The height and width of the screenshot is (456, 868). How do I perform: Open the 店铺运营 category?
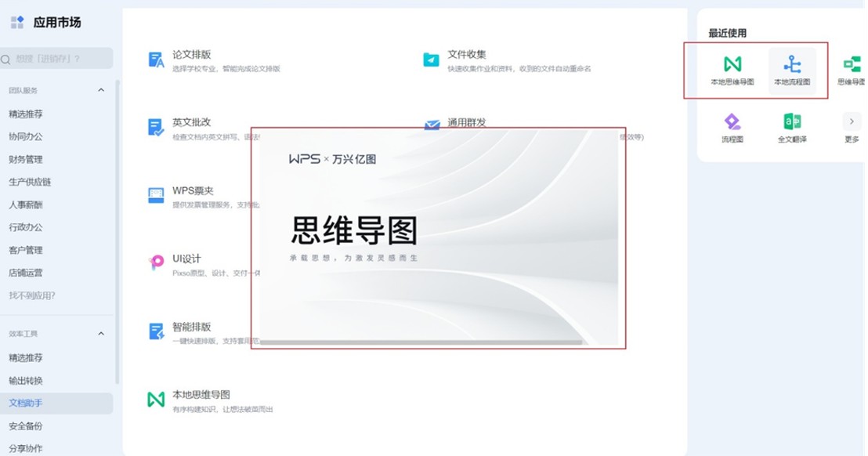point(26,273)
